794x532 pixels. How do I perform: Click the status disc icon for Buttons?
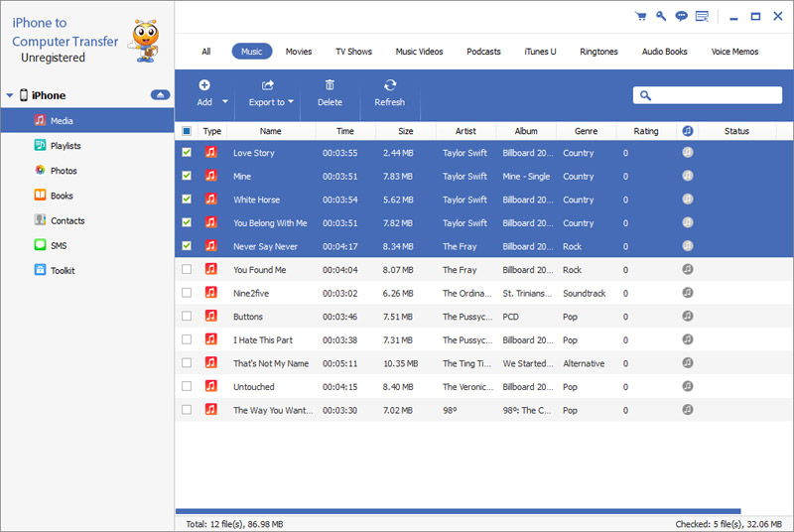point(687,316)
